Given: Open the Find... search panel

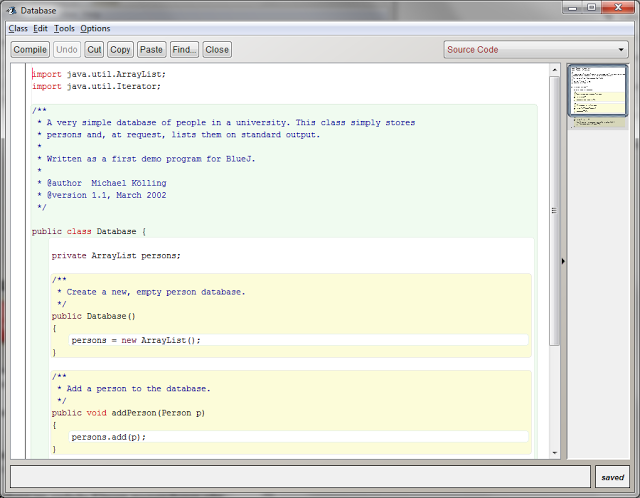Looking at the screenshot, I should [x=184, y=49].
